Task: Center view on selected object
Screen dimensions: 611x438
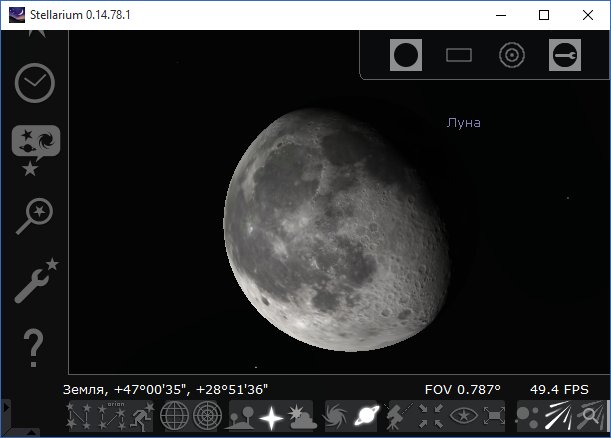Action: pyautogui.click(x=430, y=416)
